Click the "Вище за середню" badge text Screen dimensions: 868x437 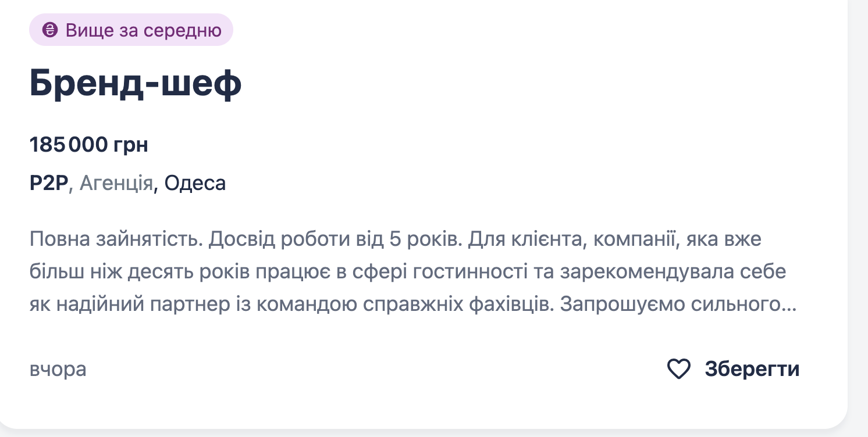tap(143, 30)
